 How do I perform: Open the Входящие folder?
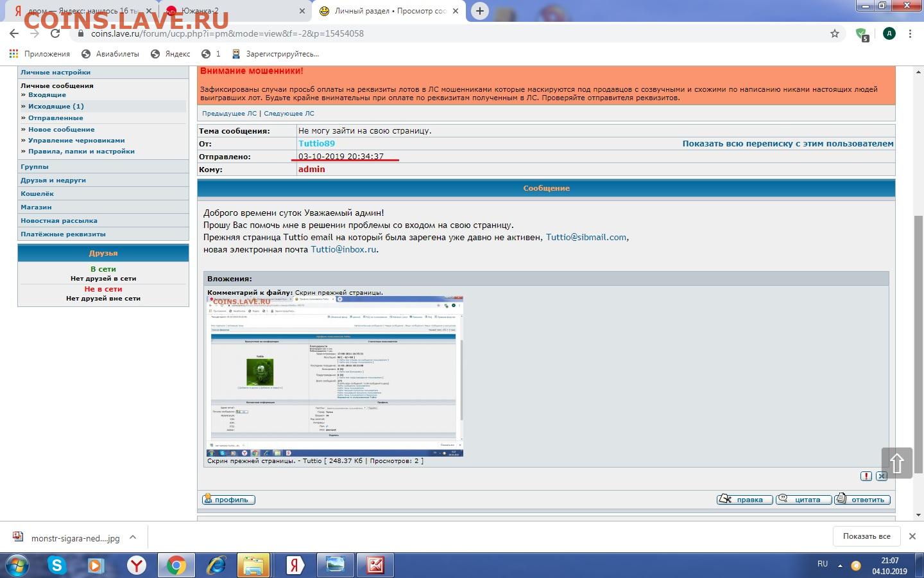pyautogui.click(x=47, y=95)
